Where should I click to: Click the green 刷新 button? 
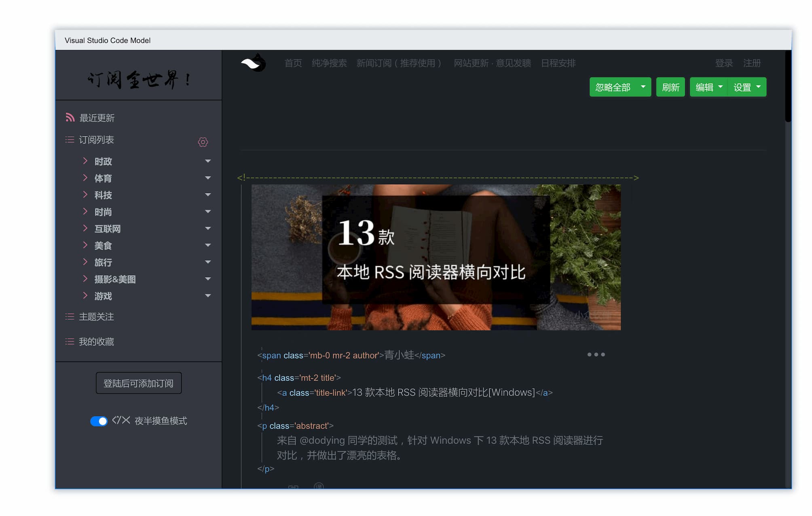click(x=670, y=87)
